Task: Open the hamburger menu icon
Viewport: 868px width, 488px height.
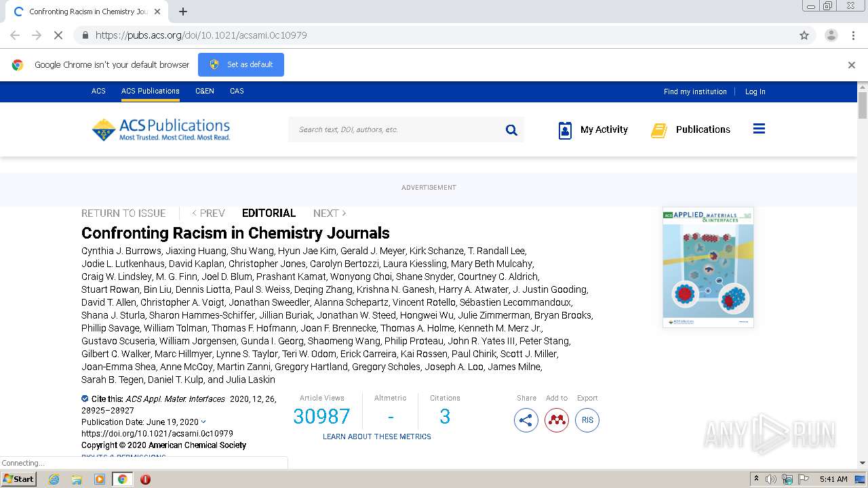Action: tap(759, 129)
